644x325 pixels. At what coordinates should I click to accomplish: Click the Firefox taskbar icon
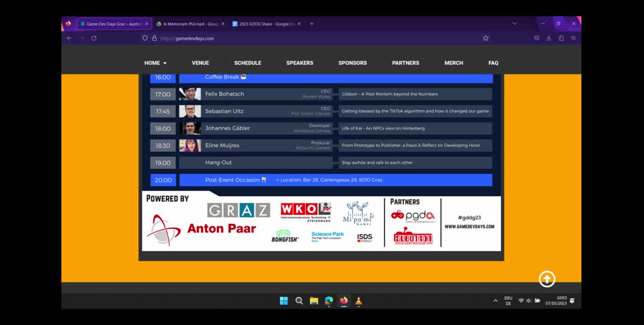tap(344, 301)
